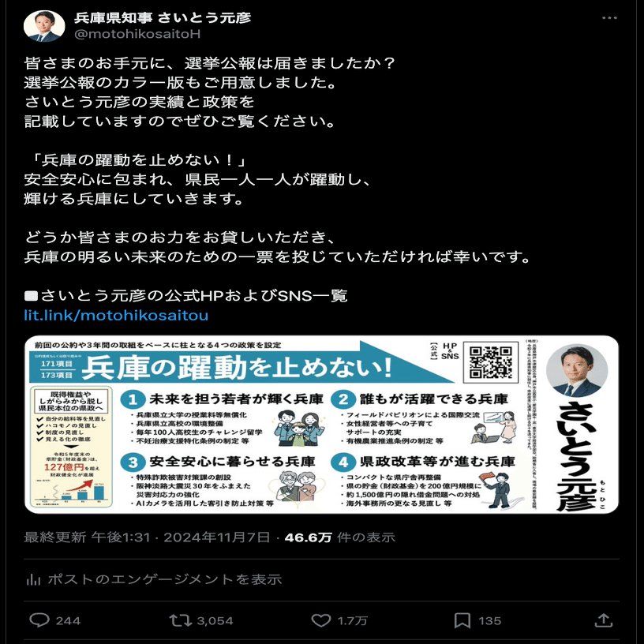
Task: Open ポストのエンゲージメントを表示 link
Action: pyautogui.click(x=165, y=579)
